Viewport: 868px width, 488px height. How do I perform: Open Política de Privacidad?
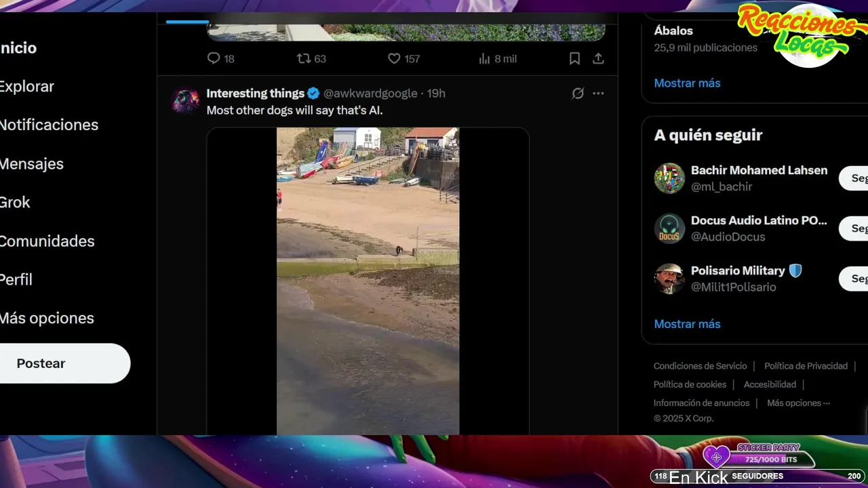[x=806, y=366]
